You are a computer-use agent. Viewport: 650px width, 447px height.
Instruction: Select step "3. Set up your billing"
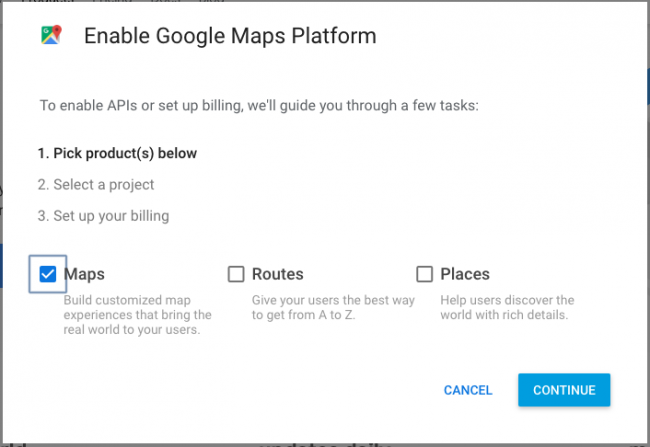coord(103,216)
